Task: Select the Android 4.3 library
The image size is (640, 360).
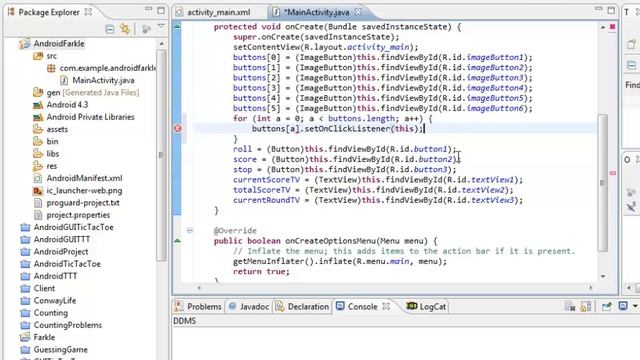Action: click(67, 105)
